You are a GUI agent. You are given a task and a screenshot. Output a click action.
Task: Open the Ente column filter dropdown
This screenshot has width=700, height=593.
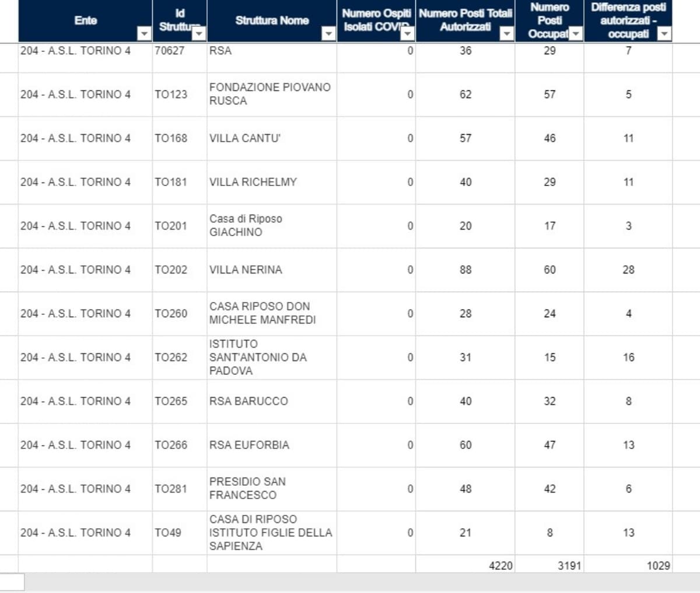point(143,34)
